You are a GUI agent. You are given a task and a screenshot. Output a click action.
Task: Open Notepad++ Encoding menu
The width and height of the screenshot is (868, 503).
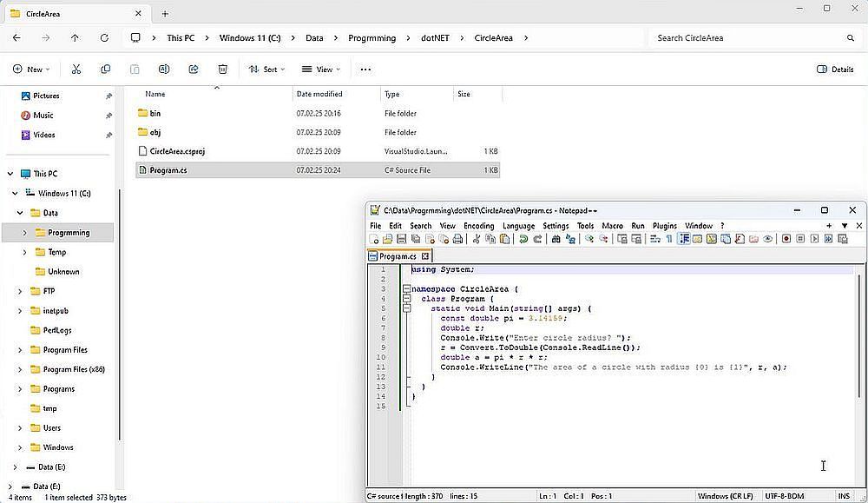click(x=479, y=226)
